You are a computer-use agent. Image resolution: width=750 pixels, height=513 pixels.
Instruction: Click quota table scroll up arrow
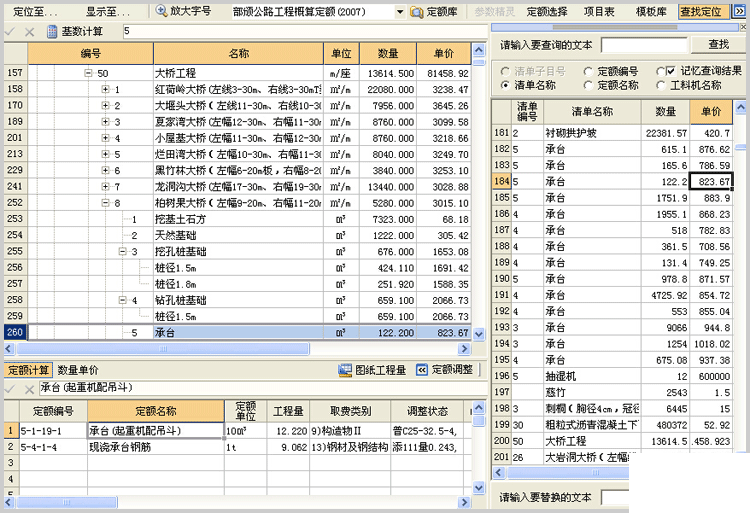[479, 407]
